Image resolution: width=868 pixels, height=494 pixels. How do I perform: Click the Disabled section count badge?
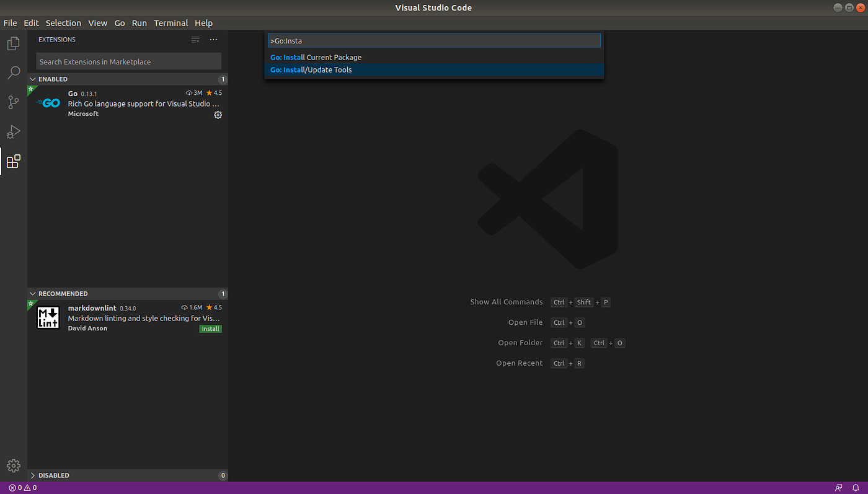point(223,475)
